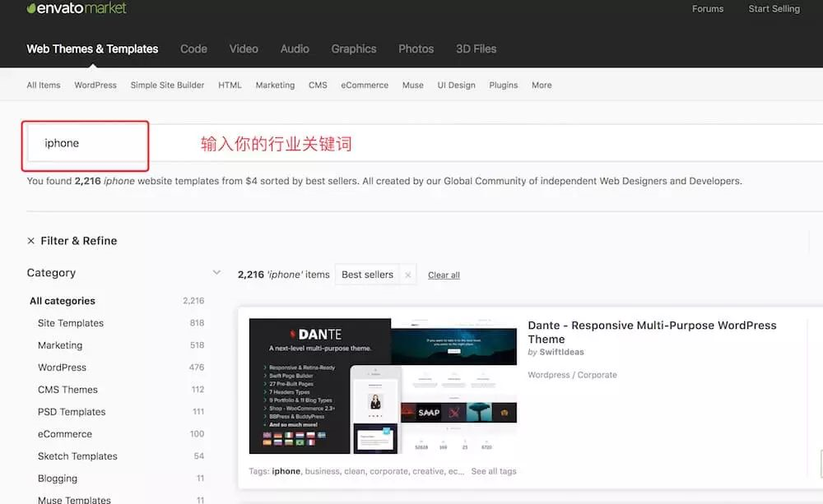Viewport: 823px width, 504px height.
Task: Open the Photos section
Action: pos(416,49)
